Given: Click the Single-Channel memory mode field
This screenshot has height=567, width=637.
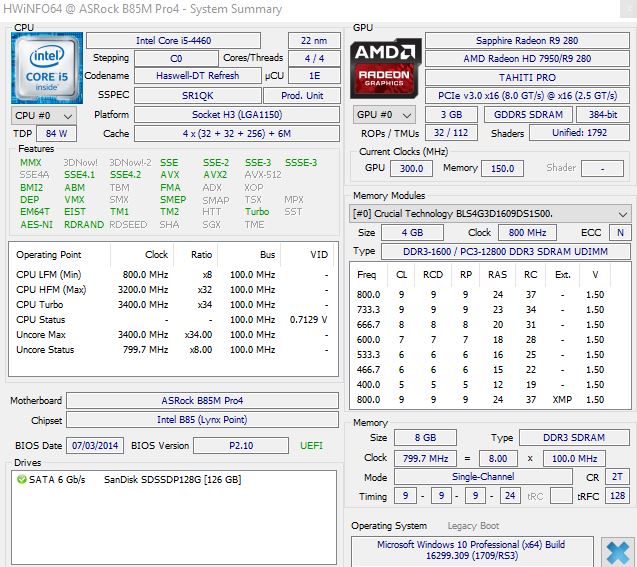Looking at the screenshot, I should coord(483,477).
